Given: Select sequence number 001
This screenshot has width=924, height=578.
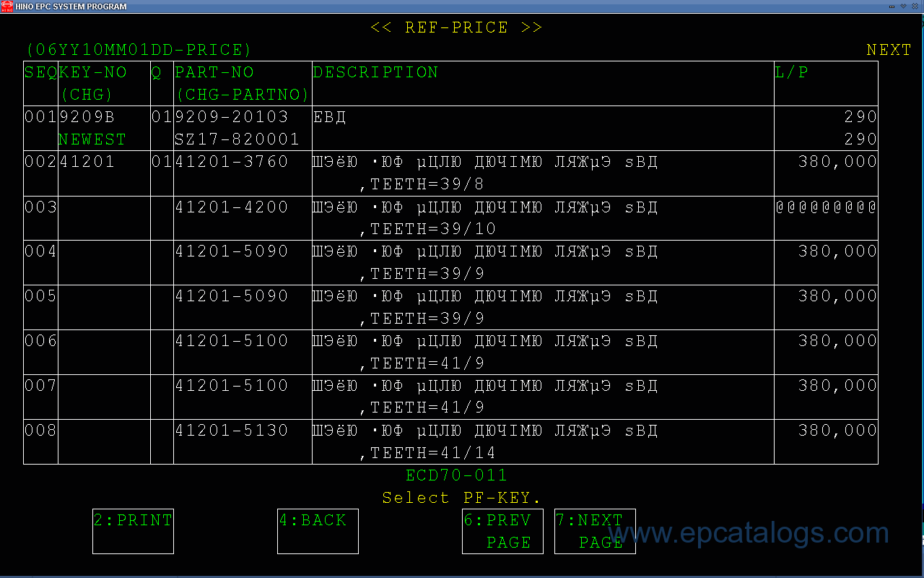Looking at the screenshot, I should 40,117.
